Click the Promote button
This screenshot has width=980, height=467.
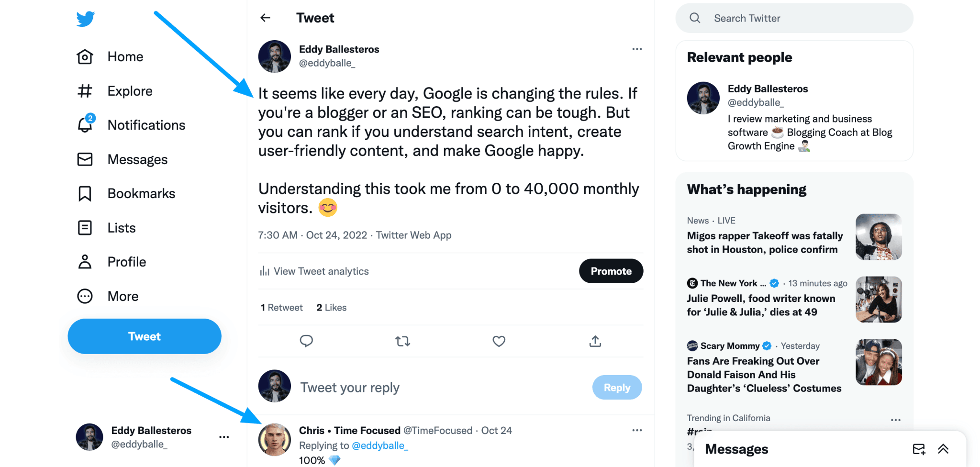(611, 271)
